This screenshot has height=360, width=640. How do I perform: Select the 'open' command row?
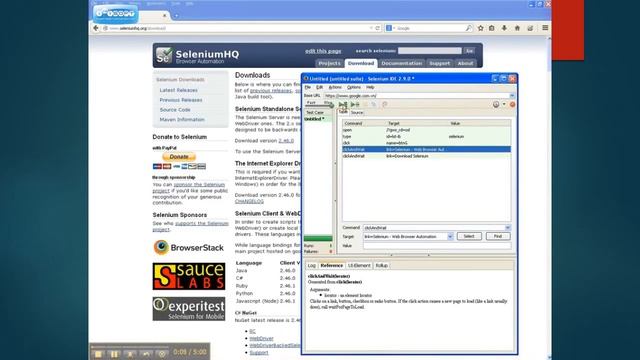(427, 130)
